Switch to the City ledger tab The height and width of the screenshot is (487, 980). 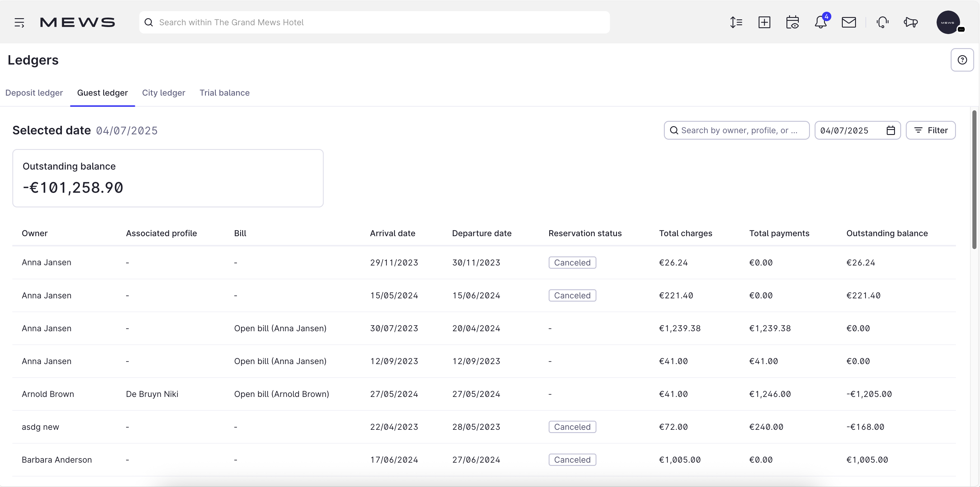(164, 93)
